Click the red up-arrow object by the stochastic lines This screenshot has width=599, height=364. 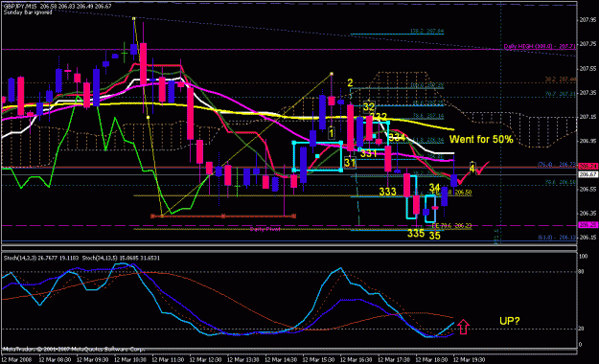[463, 327]
